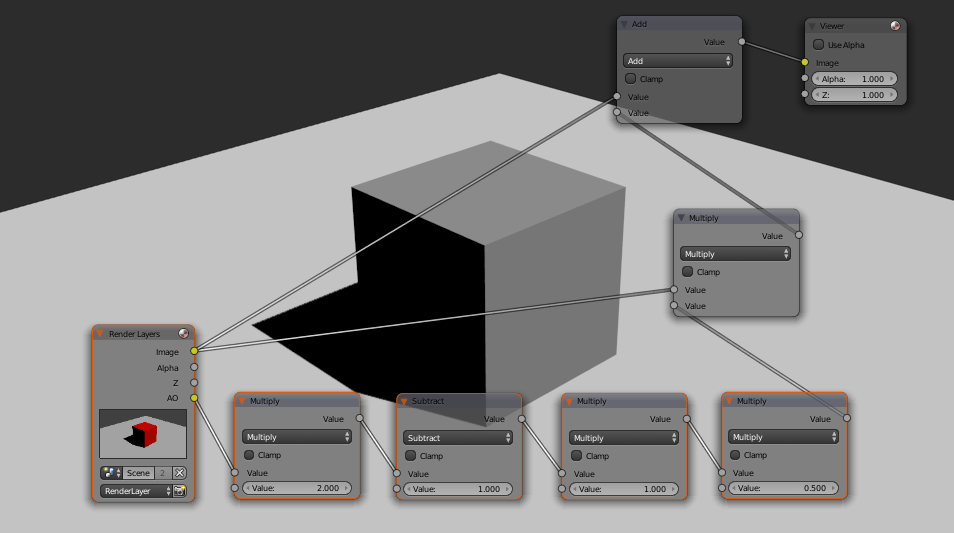Viewport: 954px width, 533px height.
Task: Click the scene browse icon in Render Layers
Action: 111,473
